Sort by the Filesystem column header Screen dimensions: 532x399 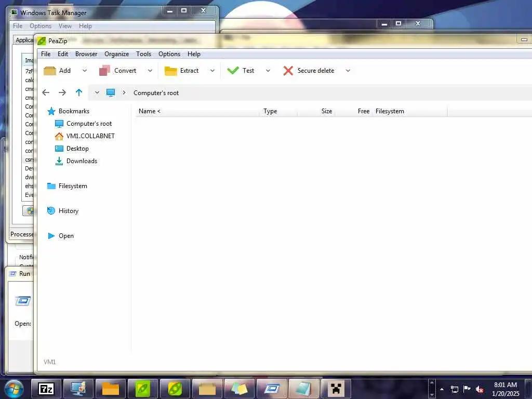coord(410,111)
